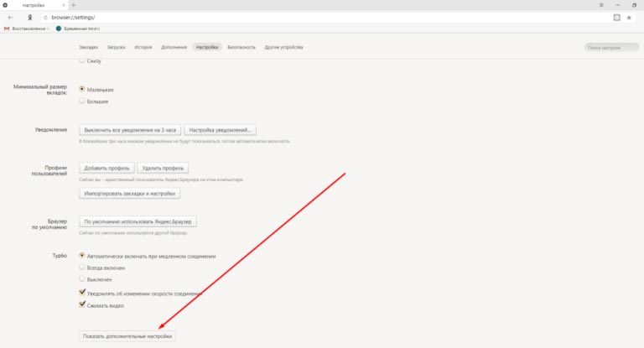Viewport: 644px width, 348px height.
Task: Click the Удалить профиль button
Action: (163, 168)
